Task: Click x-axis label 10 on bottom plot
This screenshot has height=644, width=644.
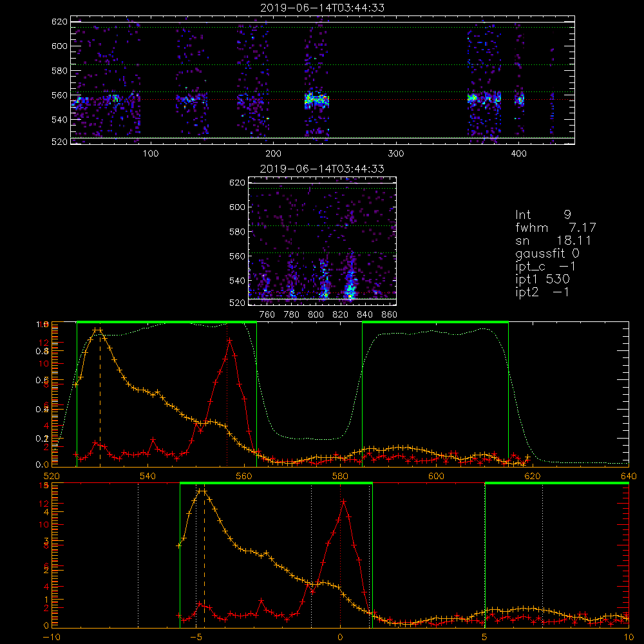Action: 629,638
